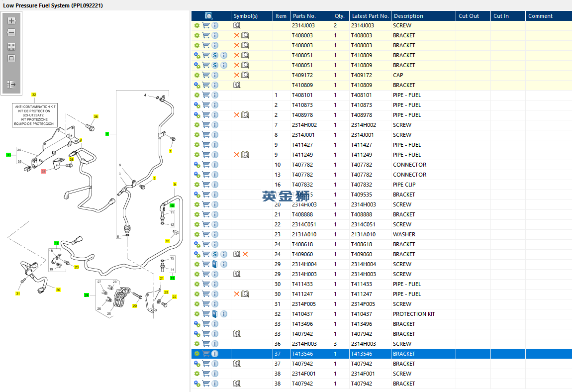Sort by Parts No. column header

click(x=304, y=16)
